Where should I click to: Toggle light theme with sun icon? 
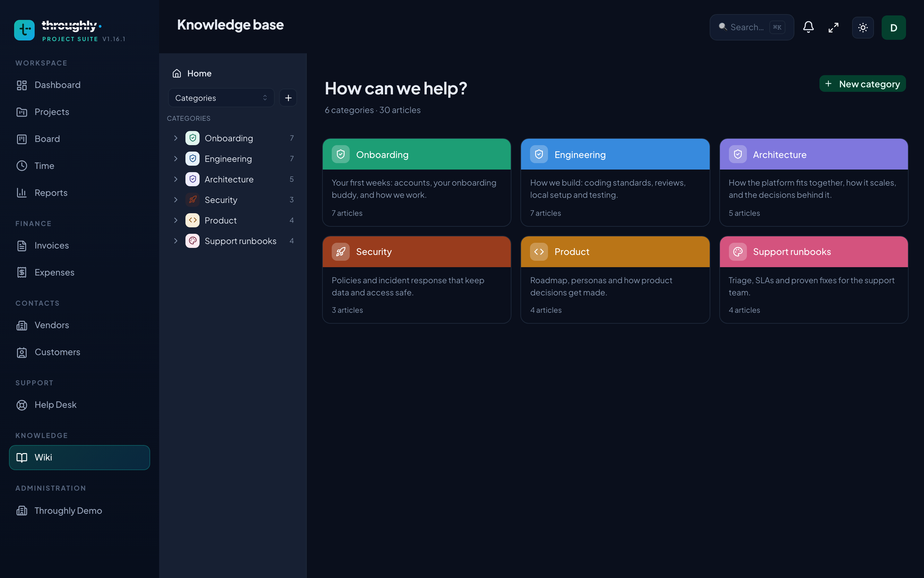coord(863,28)
